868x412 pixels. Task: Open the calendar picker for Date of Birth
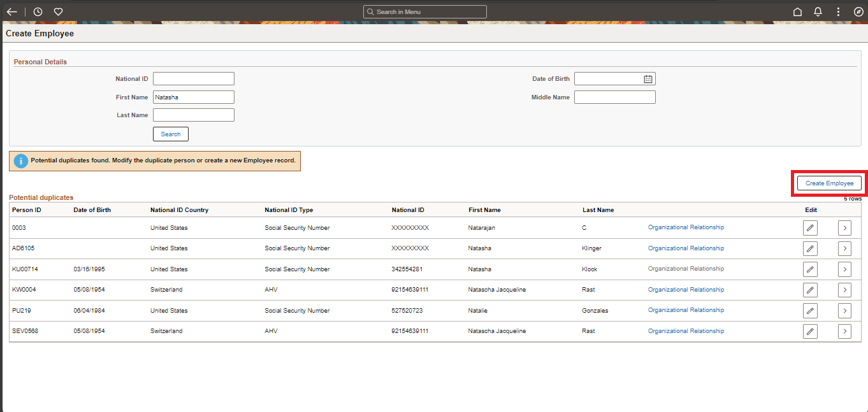(x=648, y=78)
